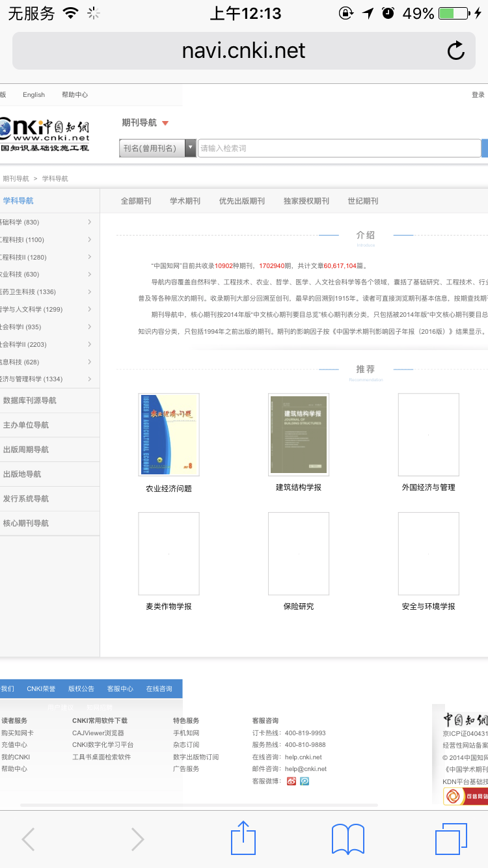Open the help.cnki.net online consultation link
The height and width of the screenshot is (868, 488).
303,757
